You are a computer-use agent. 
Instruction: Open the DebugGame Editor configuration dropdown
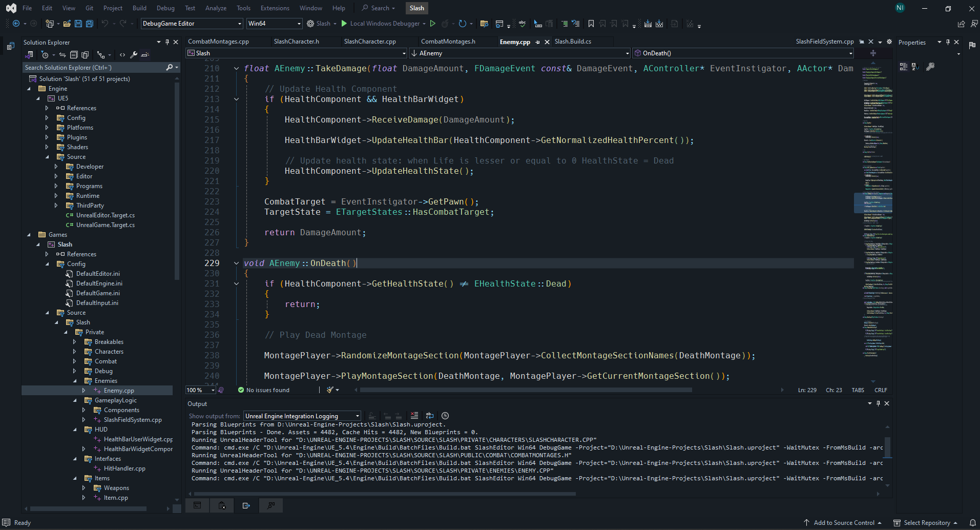[192, 24]
